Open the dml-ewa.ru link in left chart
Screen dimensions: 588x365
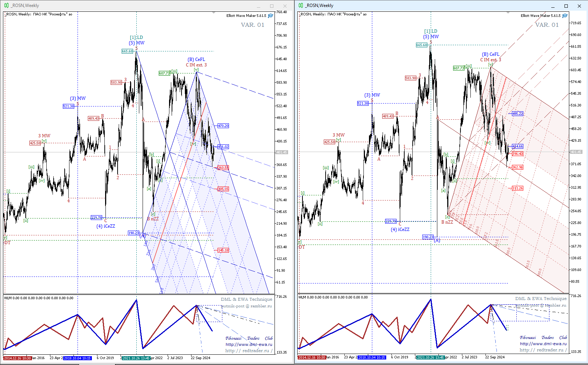(x=249, y=344)
